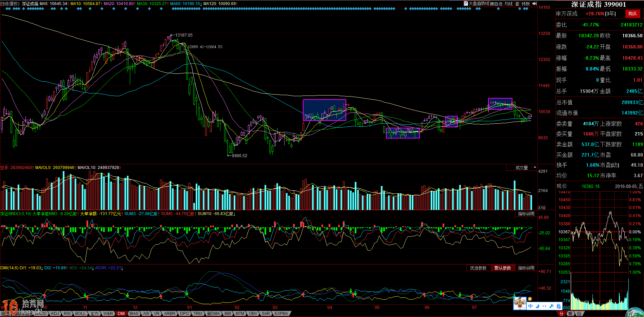Image resolution: width=644 pixels, height=317 pixels.
Task: Toggle the 大盘趋势线 checkbox
Action: (466, 4)
